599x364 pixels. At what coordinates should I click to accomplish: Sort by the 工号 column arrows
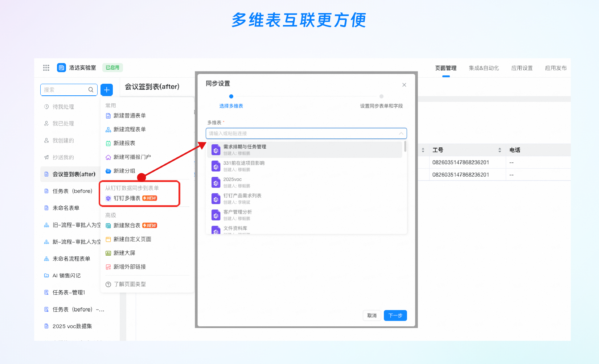click(500, 150)
